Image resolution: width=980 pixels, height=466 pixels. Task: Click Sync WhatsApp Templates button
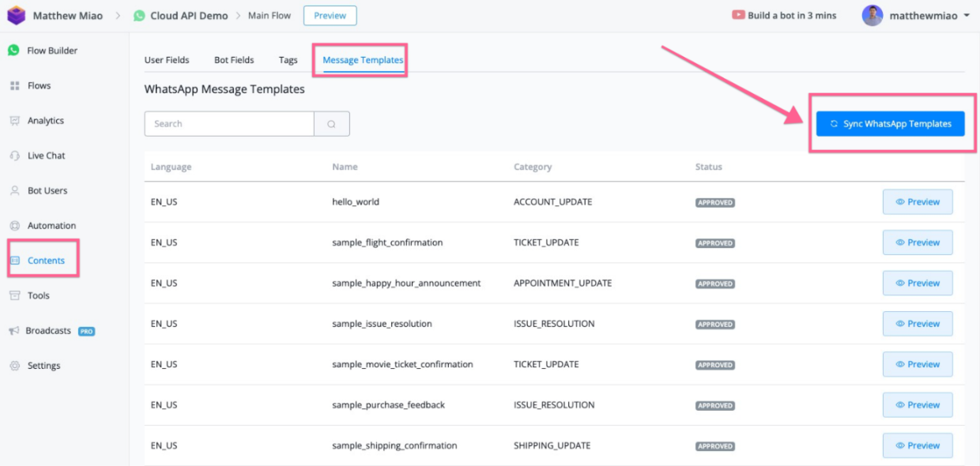pyautogui.click(x=890, y=124)
